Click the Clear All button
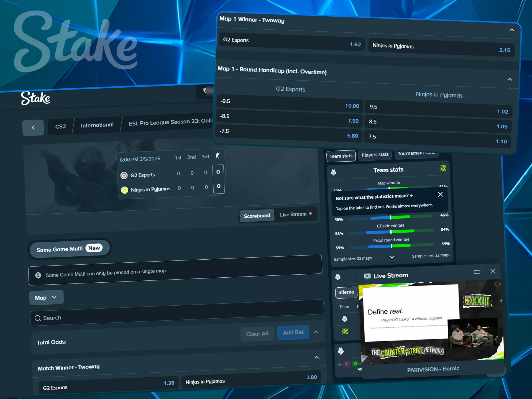Viewport: 532px width, 399px height. 257,334
